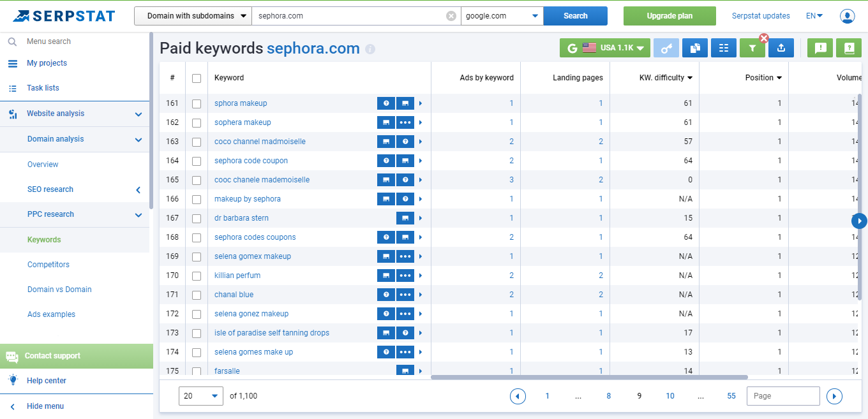Clear filter with the red X badge

coord(764,38)
